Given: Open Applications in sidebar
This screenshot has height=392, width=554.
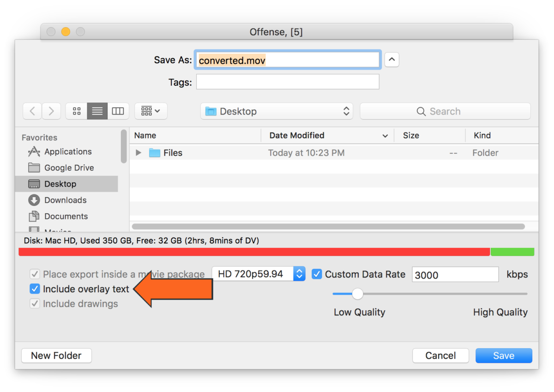Looking at the screenshot, I should pos(67,151).
